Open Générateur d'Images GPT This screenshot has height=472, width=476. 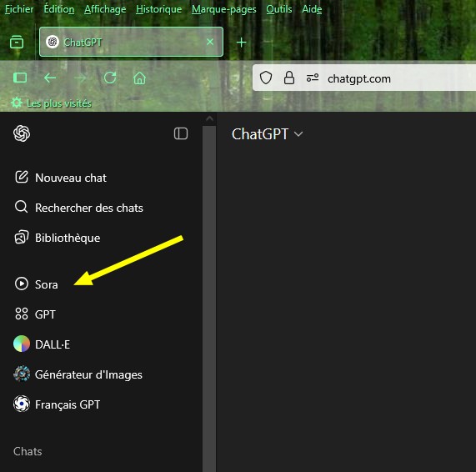click(x=78, y=374)
